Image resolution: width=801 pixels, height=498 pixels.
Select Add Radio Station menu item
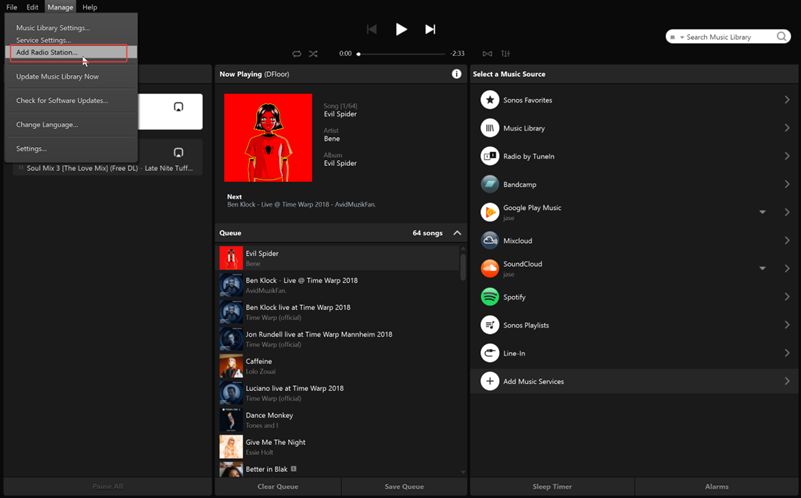click(x=71, y=52)
